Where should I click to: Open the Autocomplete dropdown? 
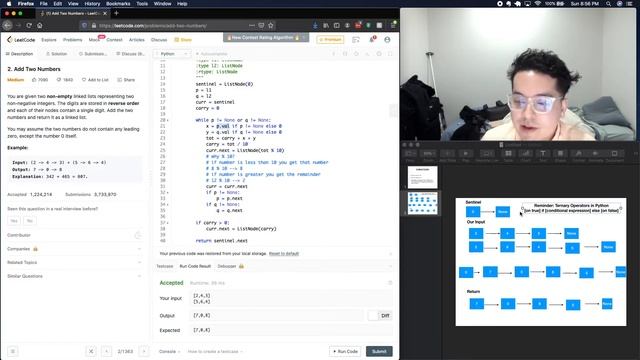(x=212, y=54)
